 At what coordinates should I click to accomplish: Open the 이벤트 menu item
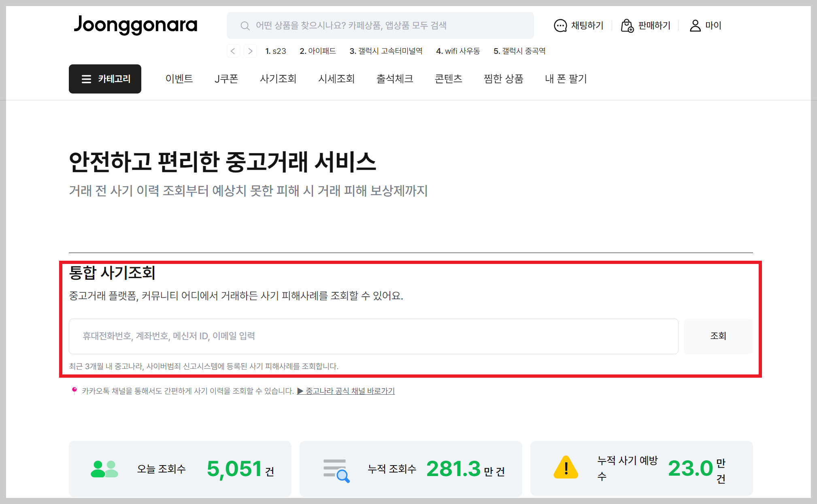pos(179,79)
